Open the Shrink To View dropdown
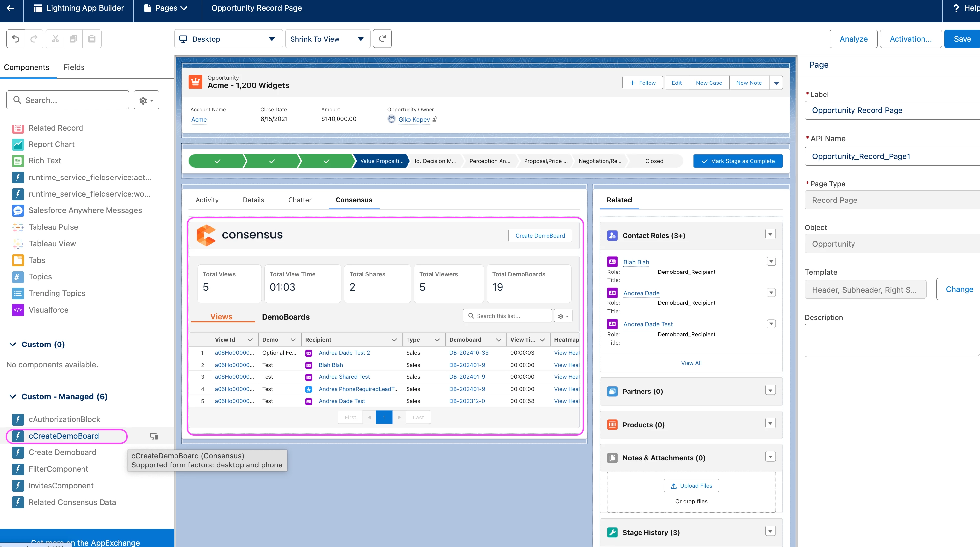The height and width of the screenshot is (547, 980). tap(327, 39)
